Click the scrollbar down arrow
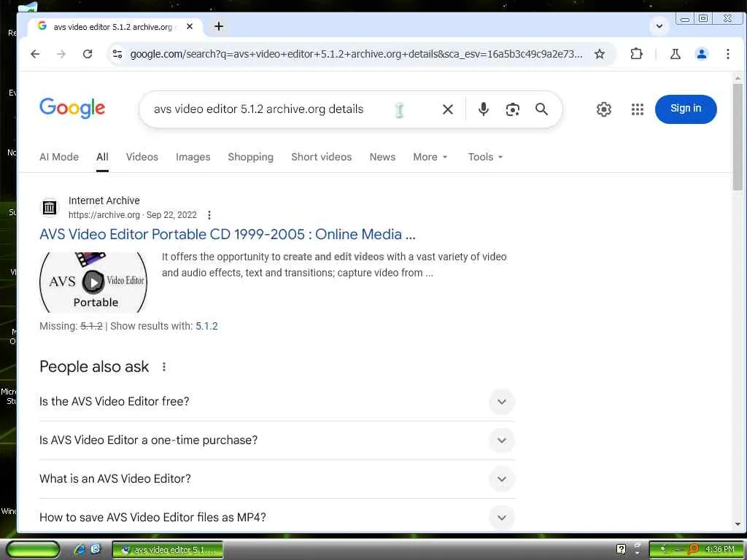 point(738,524)
